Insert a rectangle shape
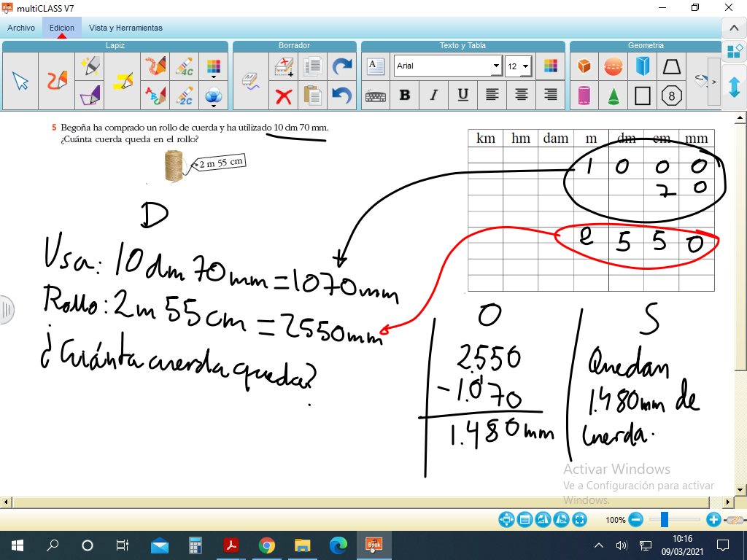 click(x=642, y=96)
